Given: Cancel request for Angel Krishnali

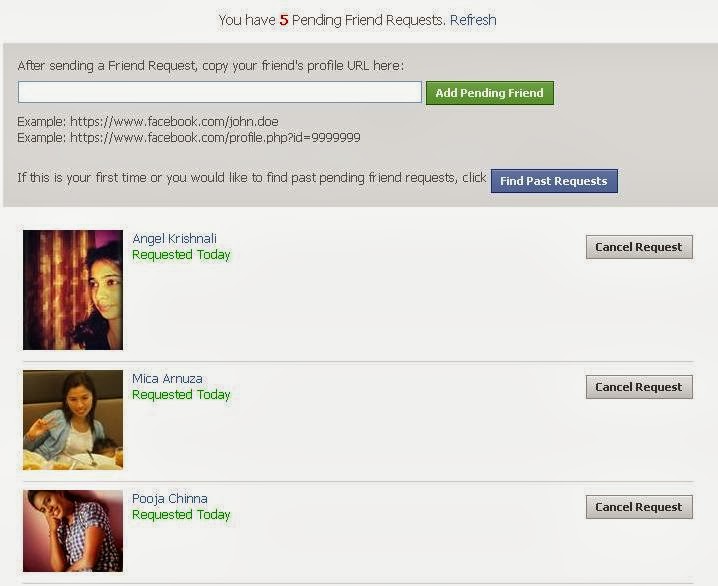Looking at the screenshot, I should 639,247.
